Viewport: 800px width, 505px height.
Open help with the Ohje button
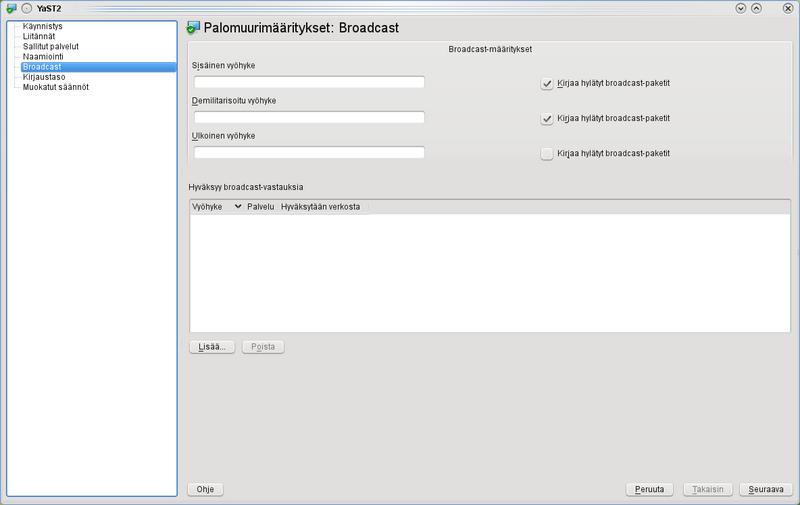[205, 490]
